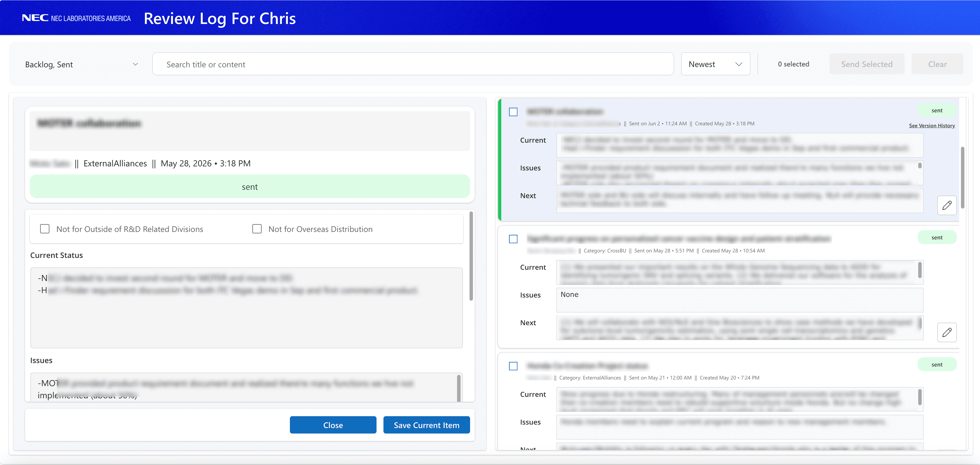Click the editor form scrollbar

(x=471, y=256)
